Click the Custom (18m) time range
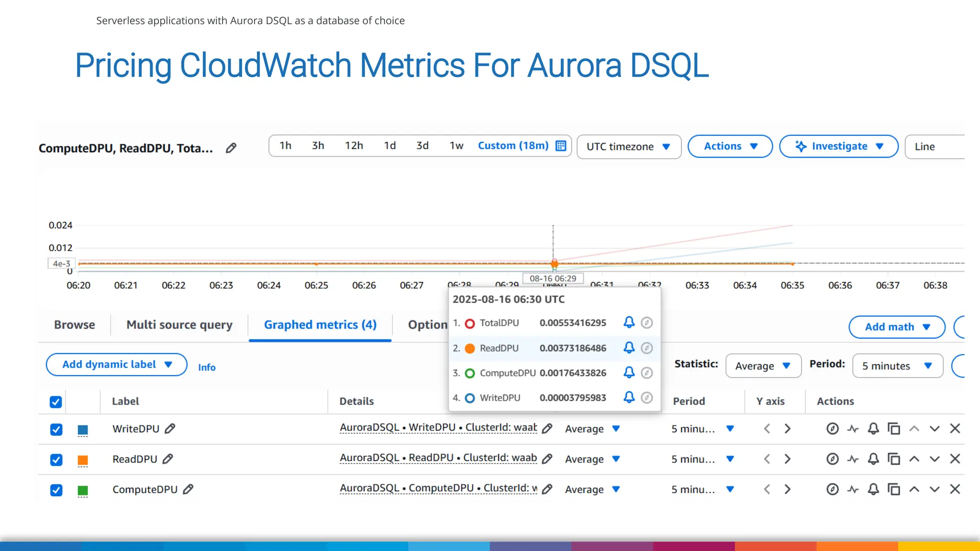Screen dimensions: 980x551 [513, 145]
